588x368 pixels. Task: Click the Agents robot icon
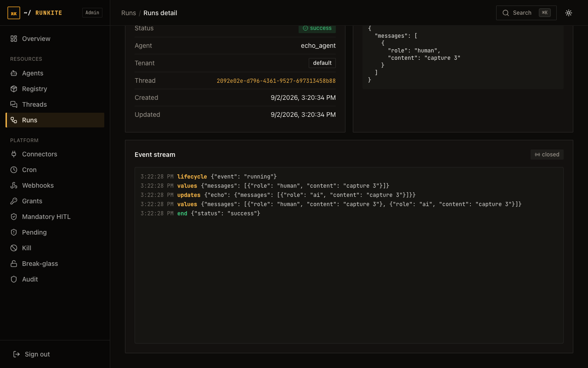[x=14, y=73]
